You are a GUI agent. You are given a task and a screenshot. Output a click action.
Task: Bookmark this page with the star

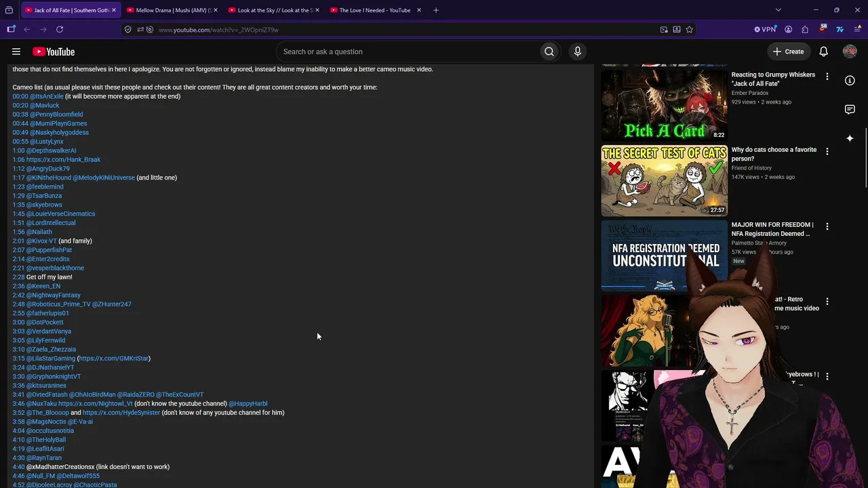pos(690,29)
